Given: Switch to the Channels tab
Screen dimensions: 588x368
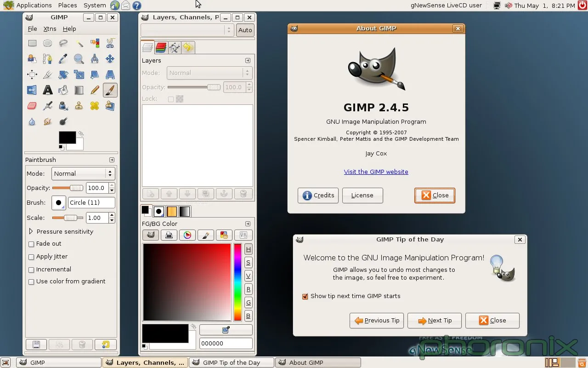Looking at the screenshot, I should 161,47.
